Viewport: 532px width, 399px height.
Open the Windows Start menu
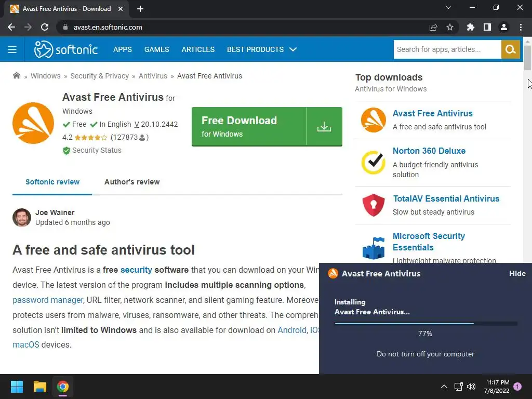tap(17, 387)
